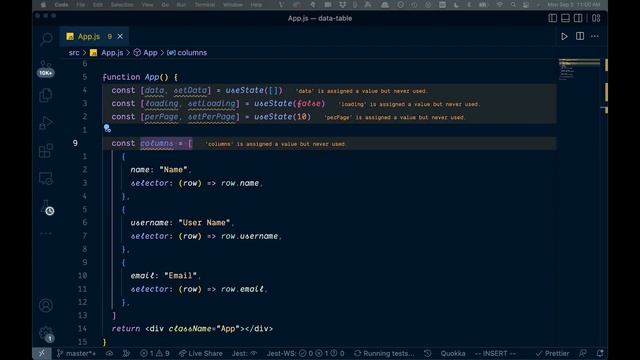The image size is (640, 360).
Task: Open the Explorer files view
Action: (46, 95)
